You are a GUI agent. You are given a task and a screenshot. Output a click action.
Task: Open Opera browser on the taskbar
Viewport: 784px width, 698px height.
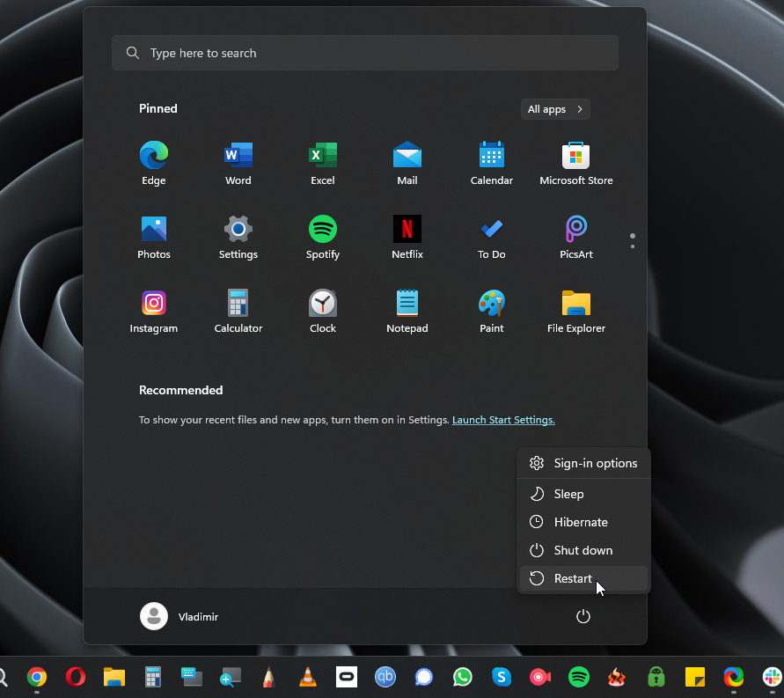click(76, 678)
